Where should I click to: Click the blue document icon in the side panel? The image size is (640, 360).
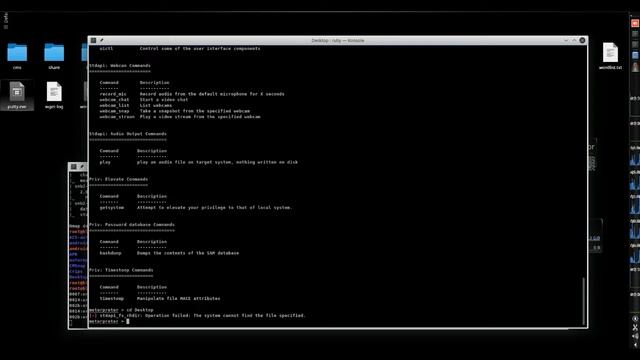[635, 55]
